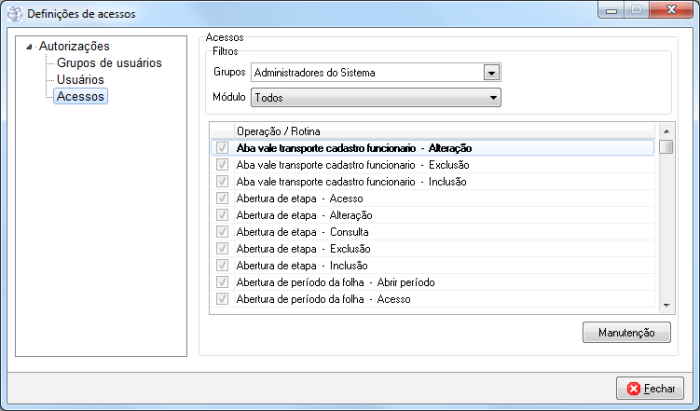Toggle checkbox for Abertura de etapa Consulta
This screenshot has width=700, height=411.
[222, 232]
